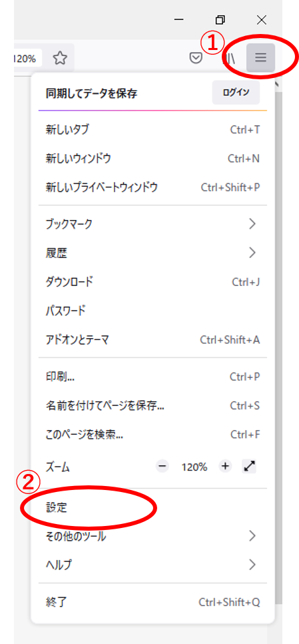This screenshot has width=299, height=644.
Task: Click the zoom out minus button
Action: (x=162, y=467)
